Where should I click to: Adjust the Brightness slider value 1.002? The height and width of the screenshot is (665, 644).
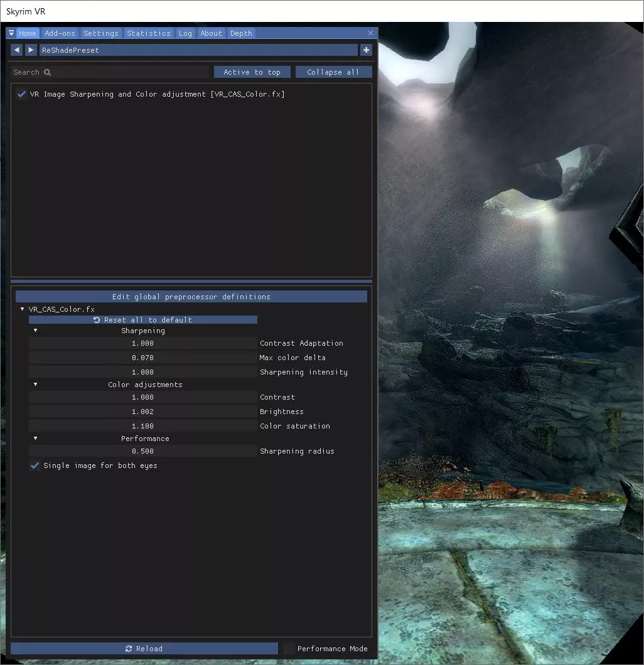143,412
